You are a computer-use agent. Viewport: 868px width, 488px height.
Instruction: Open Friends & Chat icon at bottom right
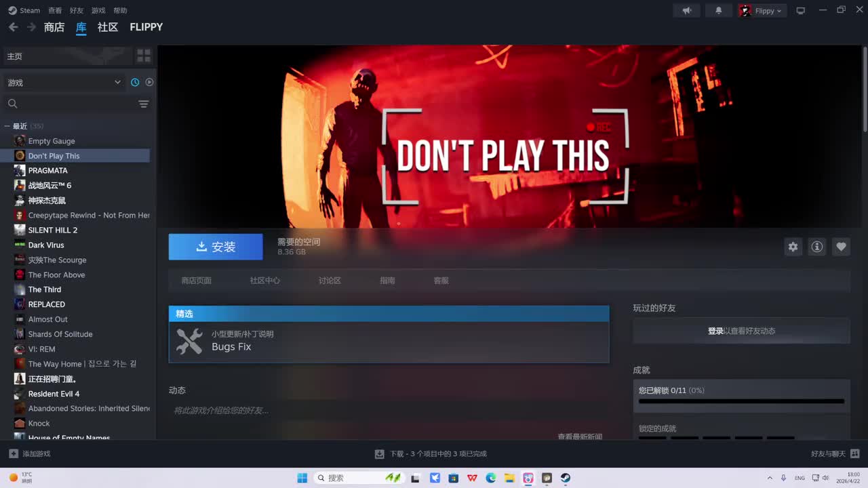pos(855,453)
